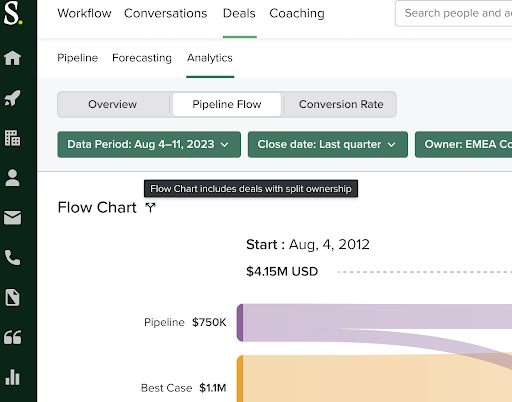The width and height of the screenshot is (512, 402).
Task: Open the bar chart reports icon
Action: point(12,377)
